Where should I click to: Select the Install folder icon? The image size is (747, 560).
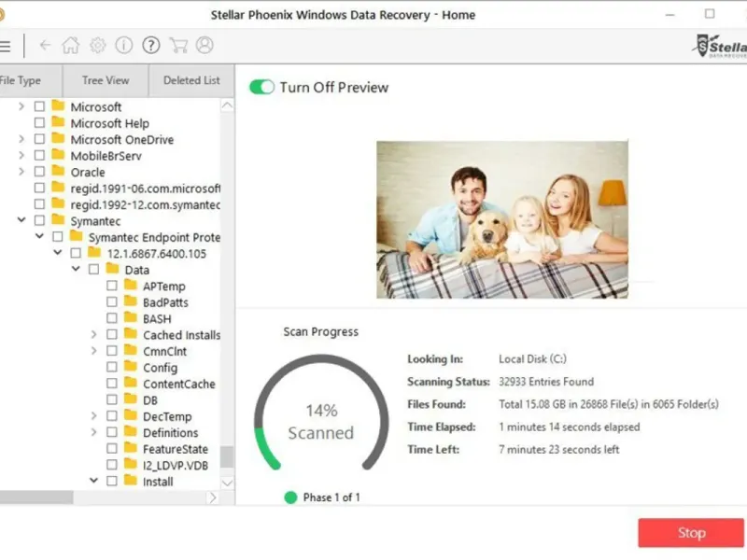[x=131, y=481]
